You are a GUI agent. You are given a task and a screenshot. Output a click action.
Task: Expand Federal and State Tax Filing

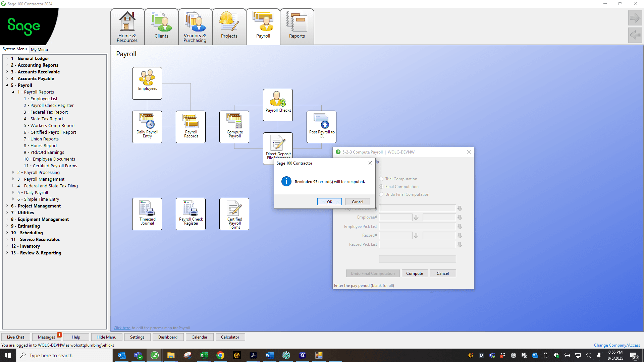(x=13, y=186)
